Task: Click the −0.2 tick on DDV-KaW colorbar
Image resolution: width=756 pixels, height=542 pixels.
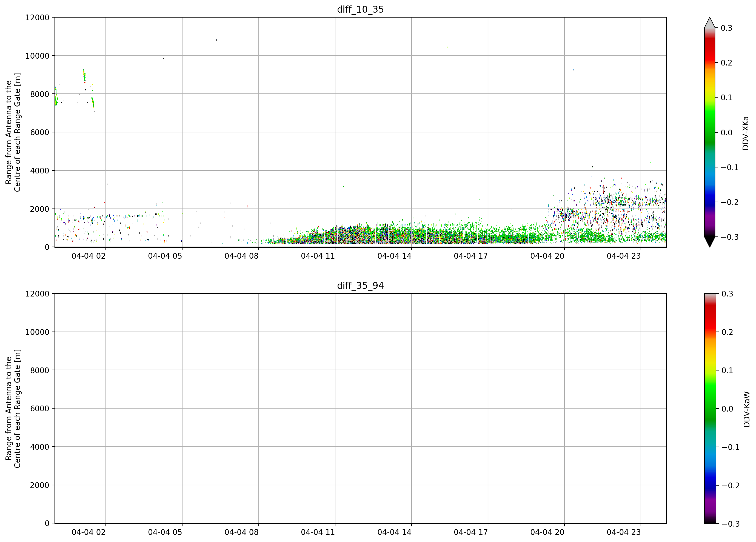Action: pos(730,485)
